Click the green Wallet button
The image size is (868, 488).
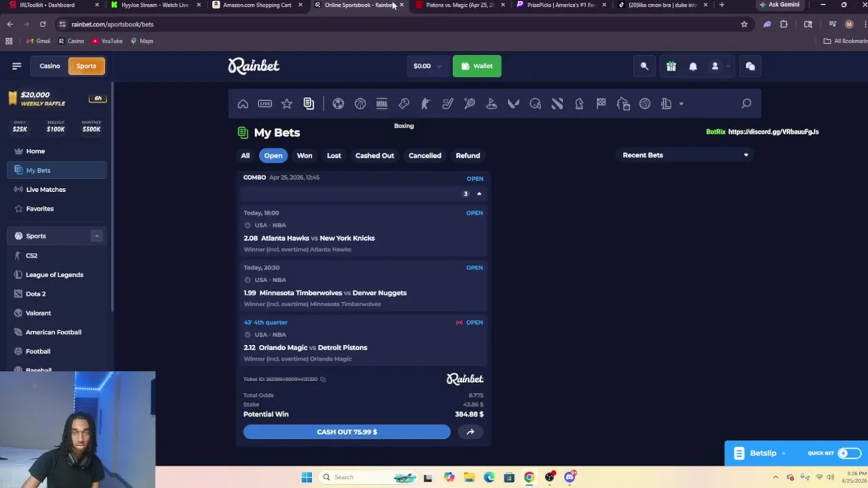477,66
